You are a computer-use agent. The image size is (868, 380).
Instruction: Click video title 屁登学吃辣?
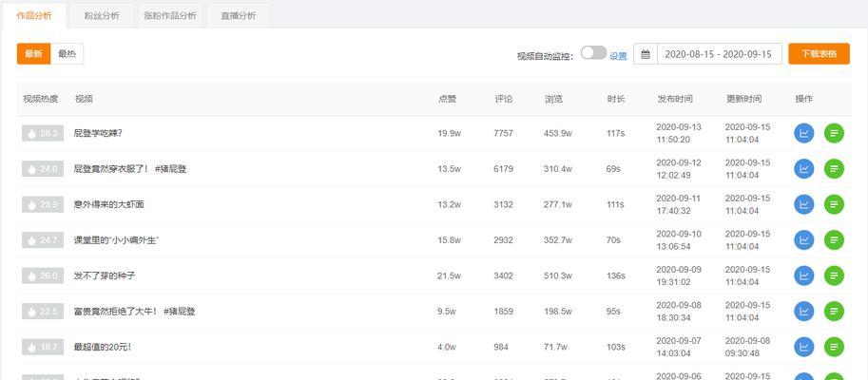point(98,133)
